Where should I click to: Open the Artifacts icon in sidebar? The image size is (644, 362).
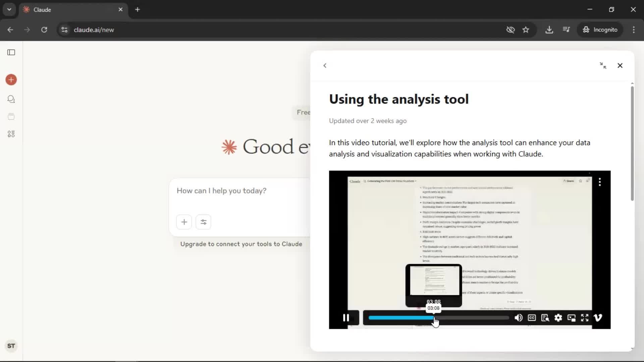click(x=11, y=134)
